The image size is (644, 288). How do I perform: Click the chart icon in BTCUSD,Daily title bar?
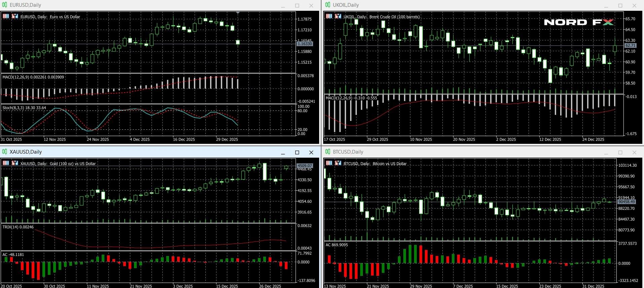[x=328, y=152]
